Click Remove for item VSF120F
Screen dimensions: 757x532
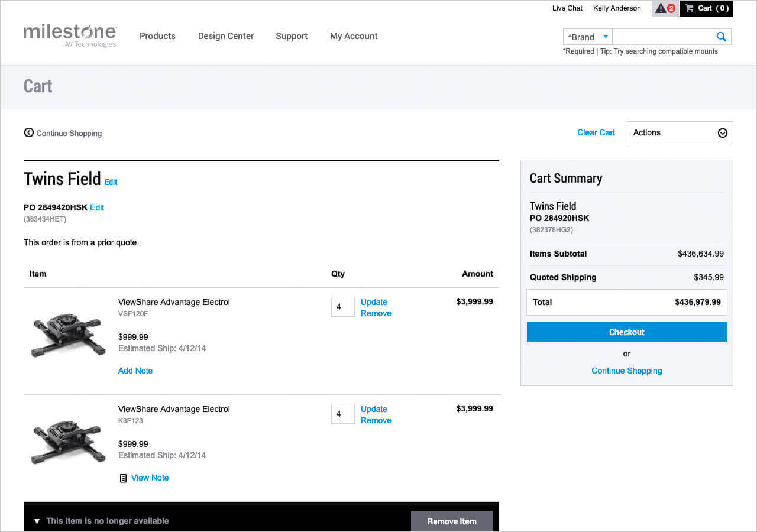[x=376, y=313]
